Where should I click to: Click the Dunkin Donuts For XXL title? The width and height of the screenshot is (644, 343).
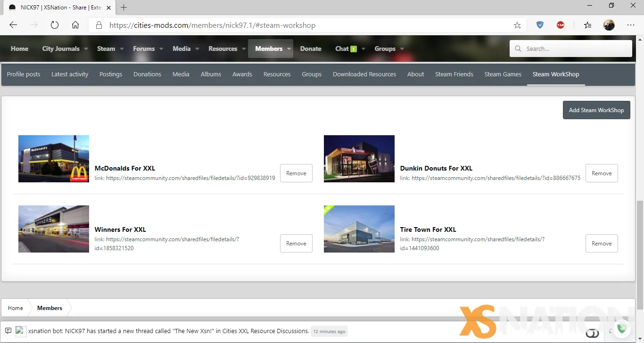(x=436, y=168)
